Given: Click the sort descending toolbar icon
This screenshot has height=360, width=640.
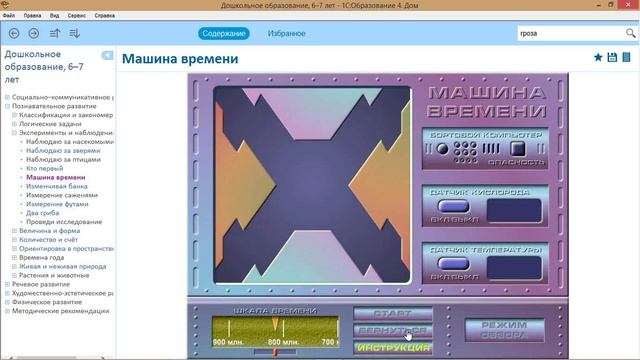Looking at the screenshot, I should click(x=74, y=33).
